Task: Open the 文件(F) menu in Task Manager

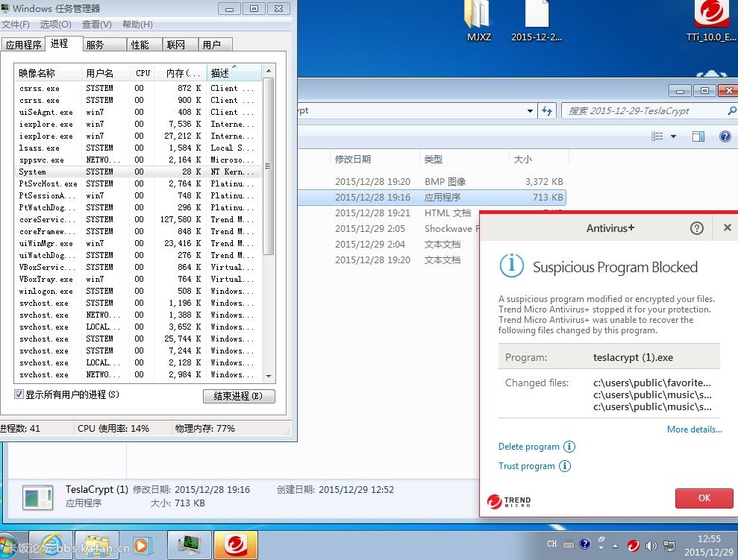Action: (15, 25)
